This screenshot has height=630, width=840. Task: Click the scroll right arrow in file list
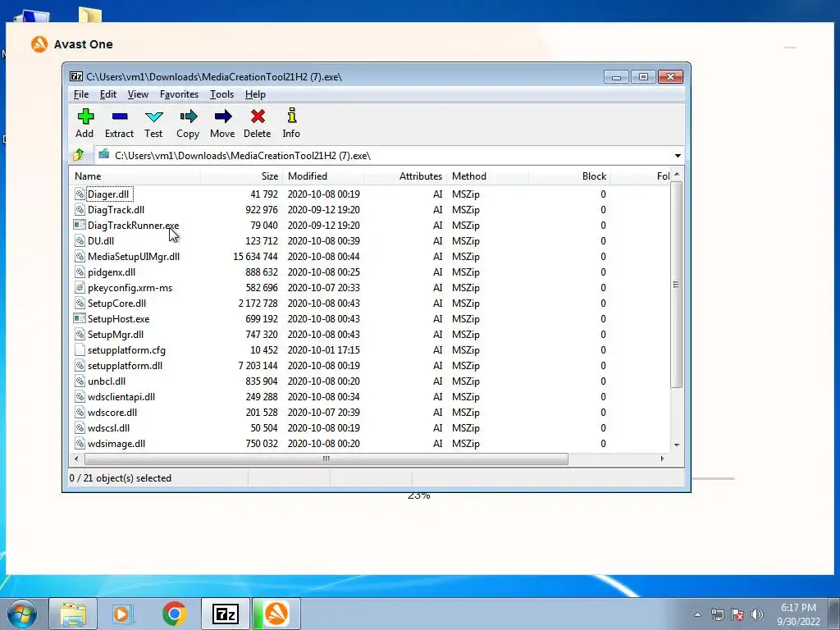tap(662, 459)
